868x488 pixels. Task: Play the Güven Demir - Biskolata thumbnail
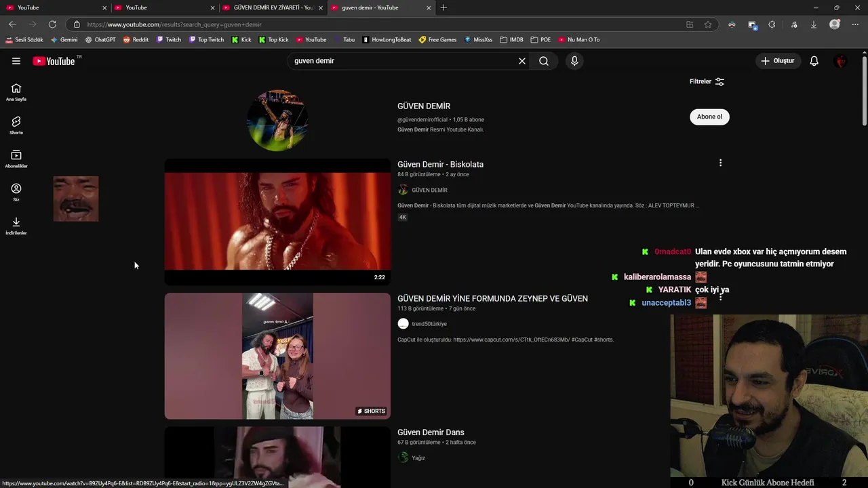277,222
